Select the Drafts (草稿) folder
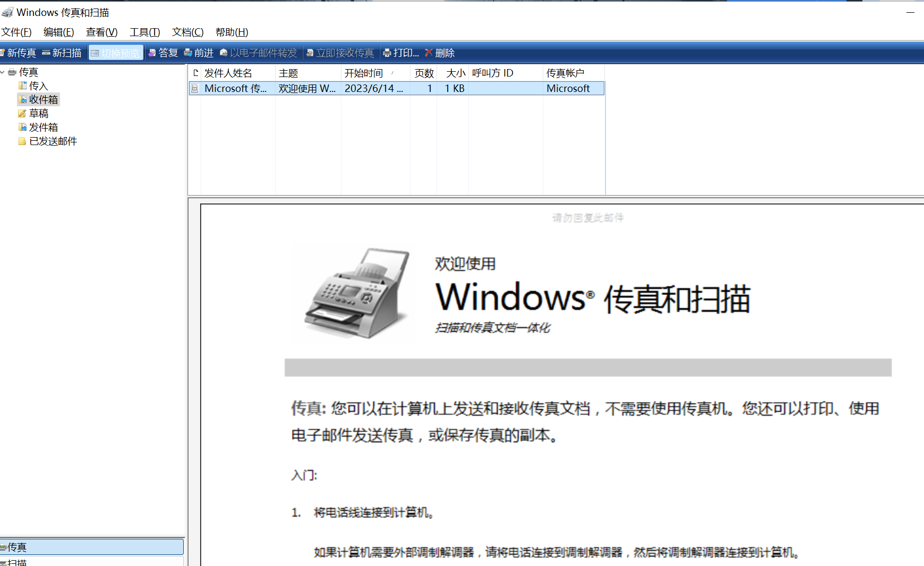Viewport: 924px width, 566px height. (x=39, y=113)
